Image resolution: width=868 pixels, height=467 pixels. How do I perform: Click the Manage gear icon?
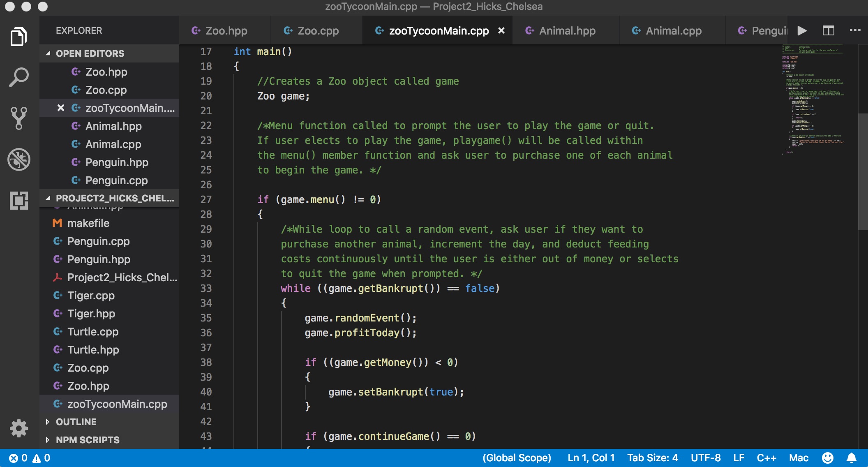(19, 428)
